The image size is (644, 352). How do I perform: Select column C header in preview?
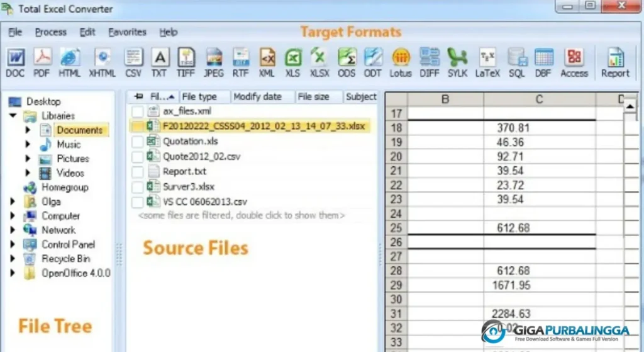point(539,99)
